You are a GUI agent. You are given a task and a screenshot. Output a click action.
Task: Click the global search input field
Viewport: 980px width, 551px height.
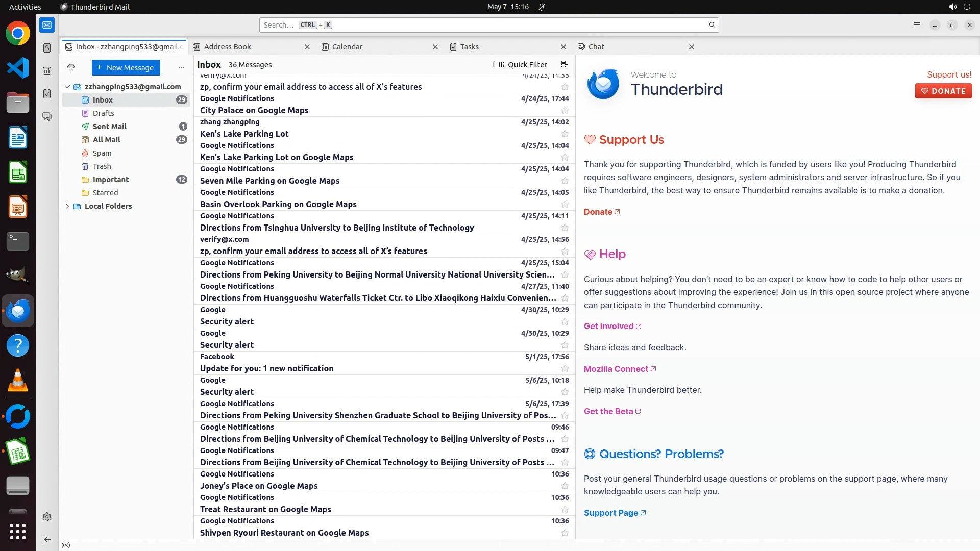point(485,25)
